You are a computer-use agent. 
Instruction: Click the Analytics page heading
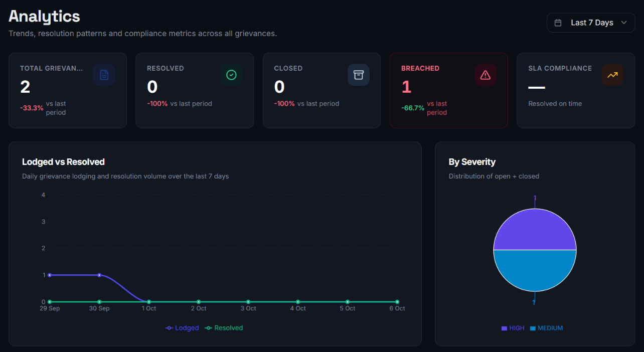[x=44, y=16]
